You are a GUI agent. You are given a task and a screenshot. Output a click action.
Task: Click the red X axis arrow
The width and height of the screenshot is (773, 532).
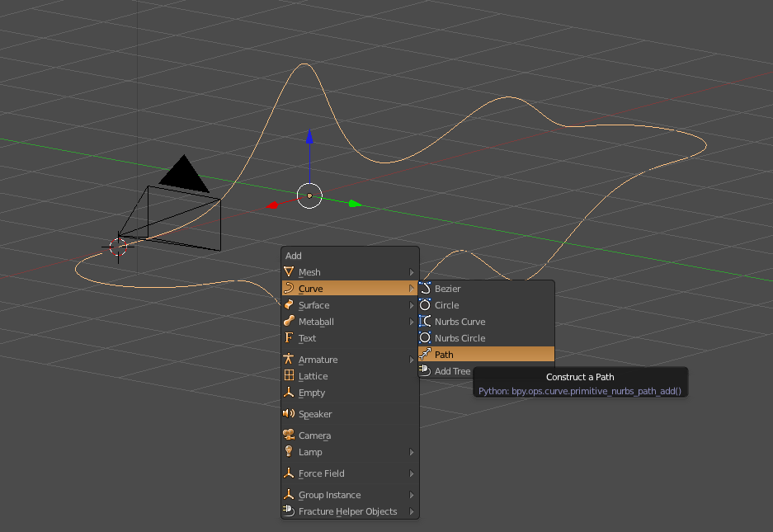[x=272, y=205]
